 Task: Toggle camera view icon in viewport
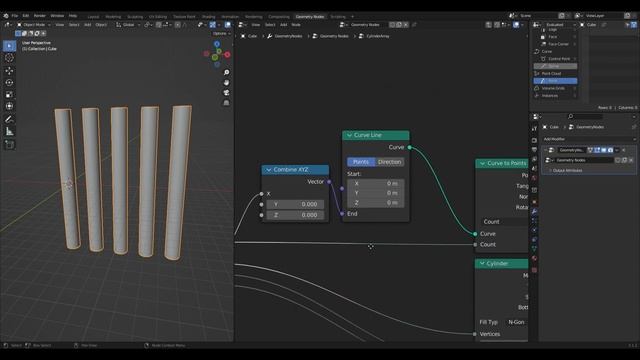tap(226, 93)
